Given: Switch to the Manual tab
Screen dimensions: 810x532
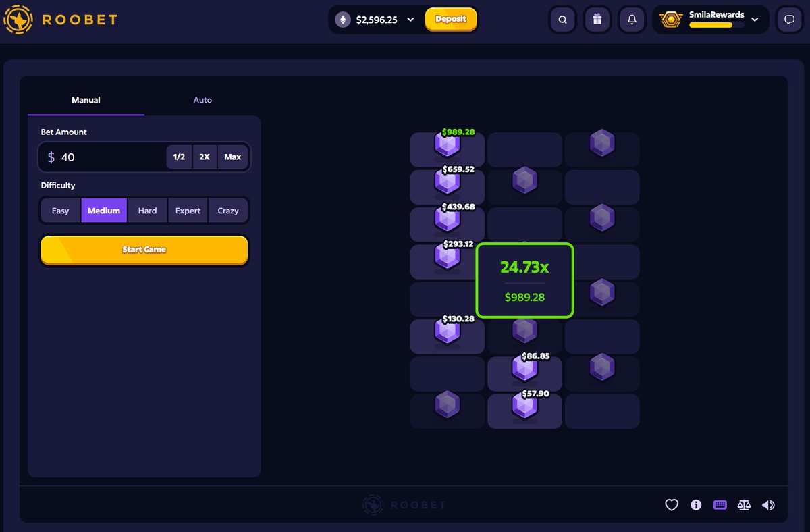Looking at the screenshot, I should 86,100.
